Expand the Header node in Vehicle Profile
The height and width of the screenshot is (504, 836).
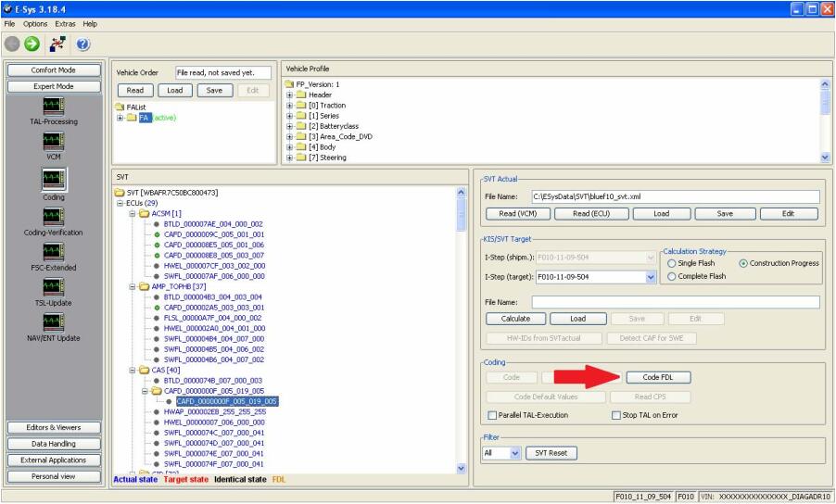coord(289,94)
